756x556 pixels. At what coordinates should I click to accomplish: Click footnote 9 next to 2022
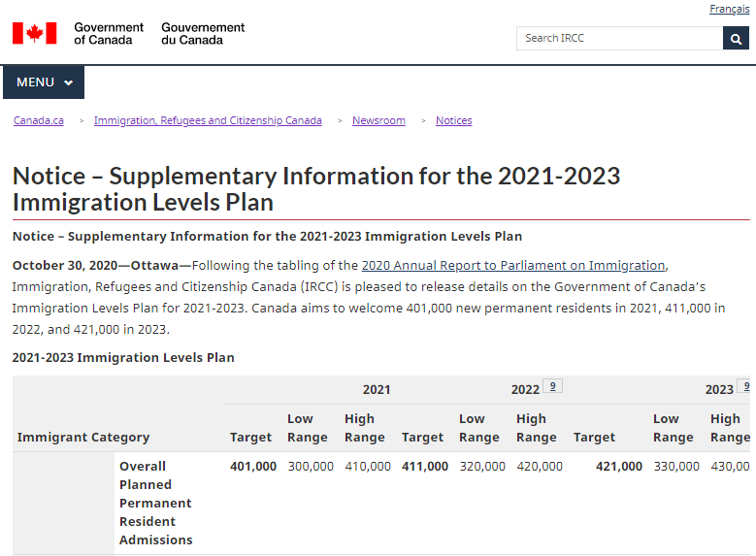point(552,386)
